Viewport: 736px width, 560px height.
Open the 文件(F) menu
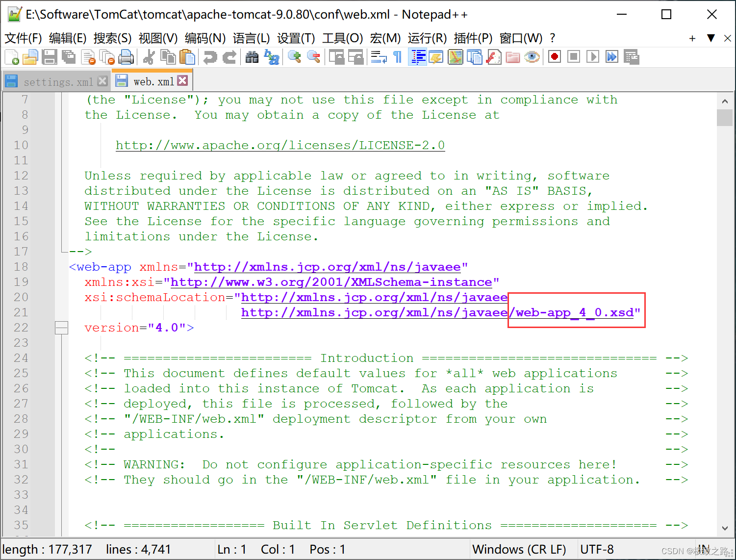pos(23,38)
